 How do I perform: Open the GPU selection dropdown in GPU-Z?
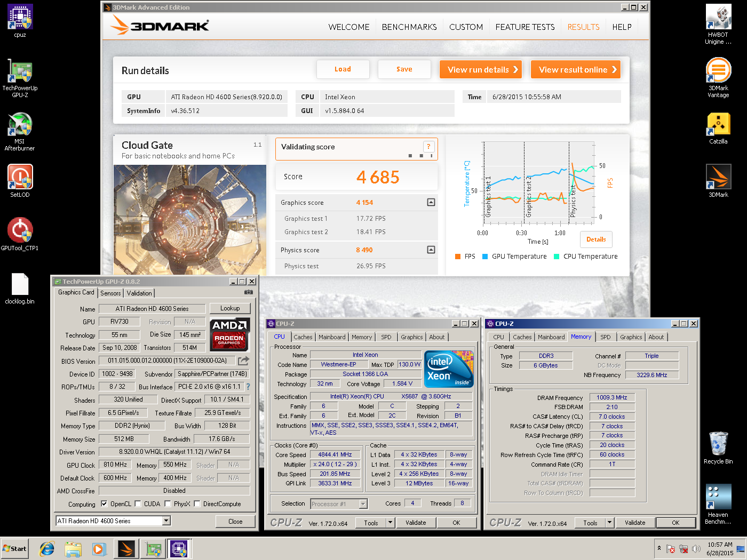pyautogui.click(x=166, y=521)
